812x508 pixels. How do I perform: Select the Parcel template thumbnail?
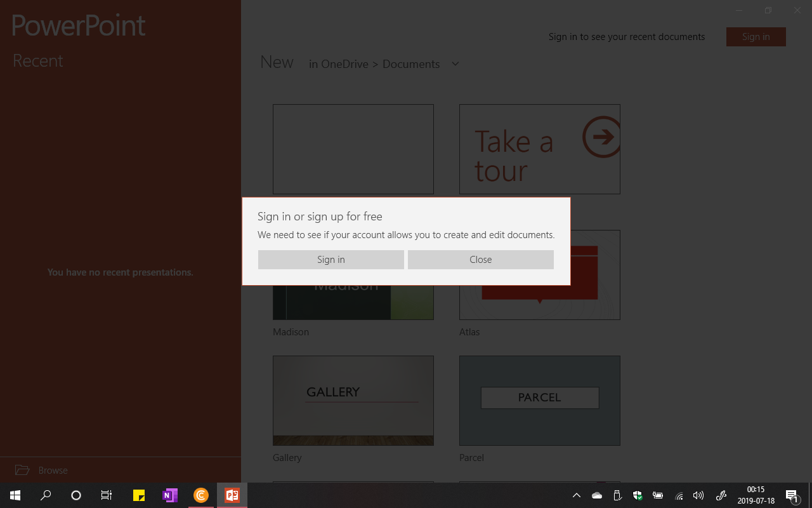pos(540,401)
